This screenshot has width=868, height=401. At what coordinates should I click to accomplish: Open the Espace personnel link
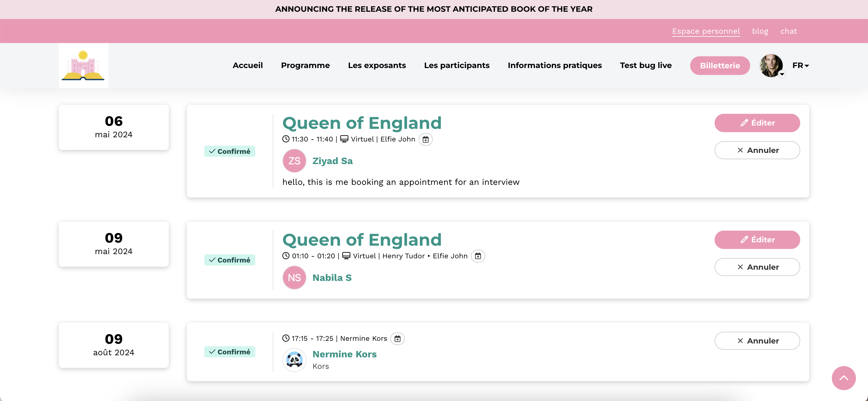pyautogui.click(x=706, y=31)
